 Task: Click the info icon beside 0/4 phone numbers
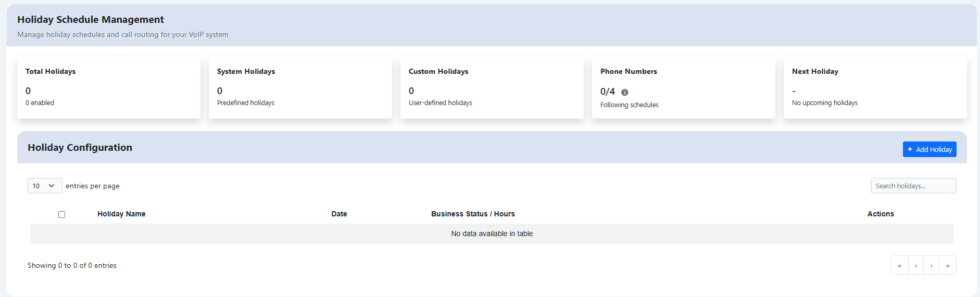[625, 92]
